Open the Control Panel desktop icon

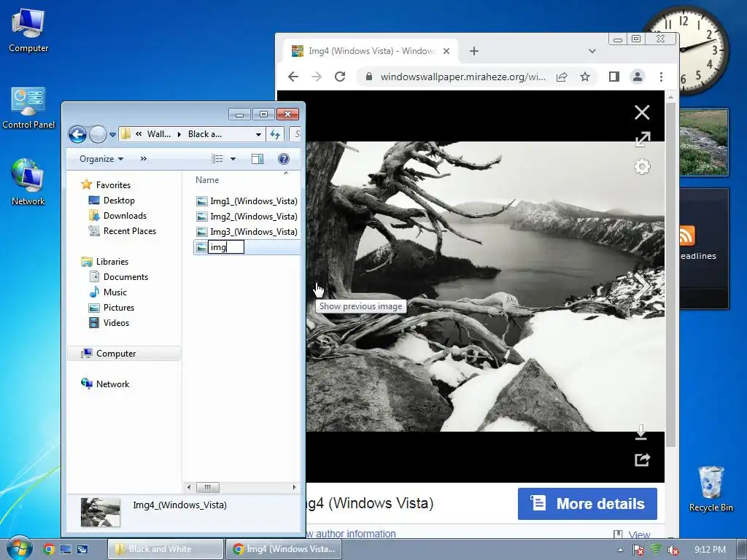[x=28, y=108]
